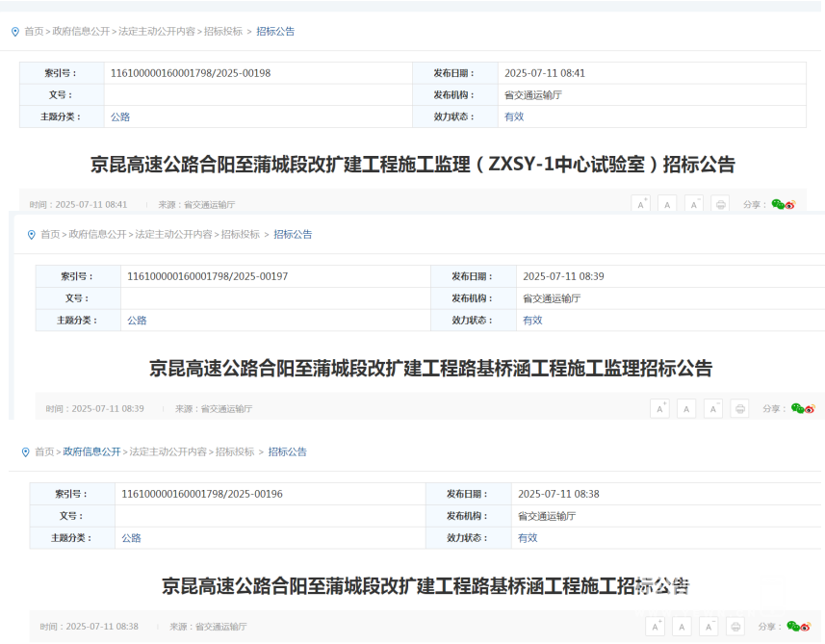825x644 pixels.
Task: Share the 2025-00197 notice to Weibo
Action: click(x=810, y=408)
